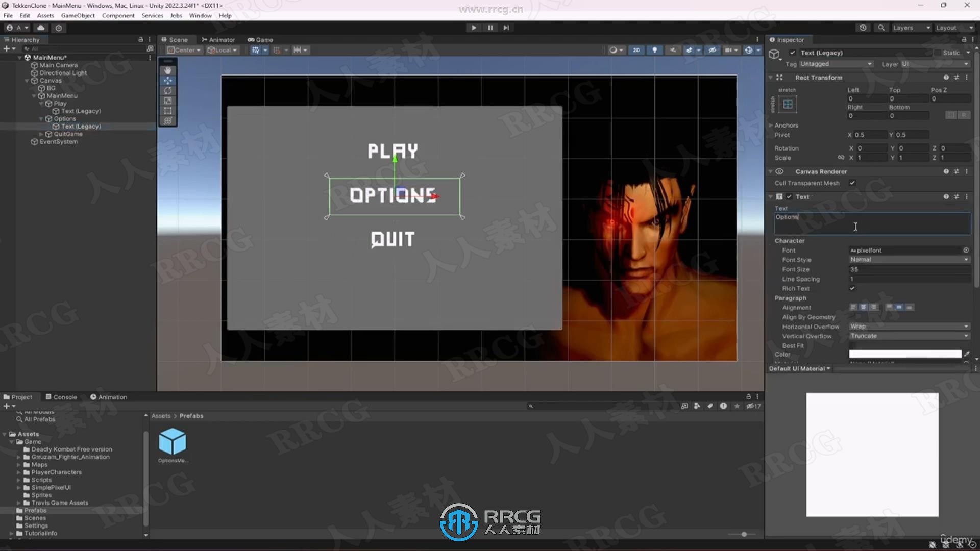Open Center pivot mode dropdown
The width and height of the screenshot is (980, 551).
point(184,50)
